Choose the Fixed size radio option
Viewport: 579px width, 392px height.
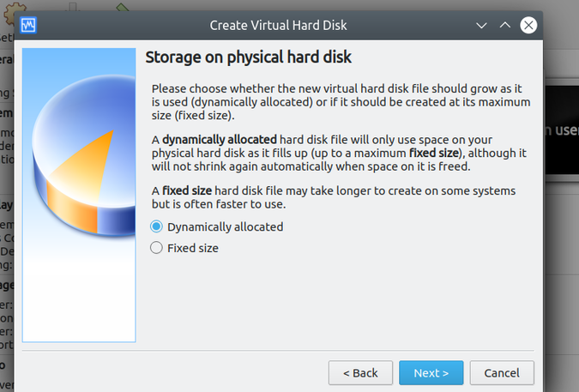(156, 248)
